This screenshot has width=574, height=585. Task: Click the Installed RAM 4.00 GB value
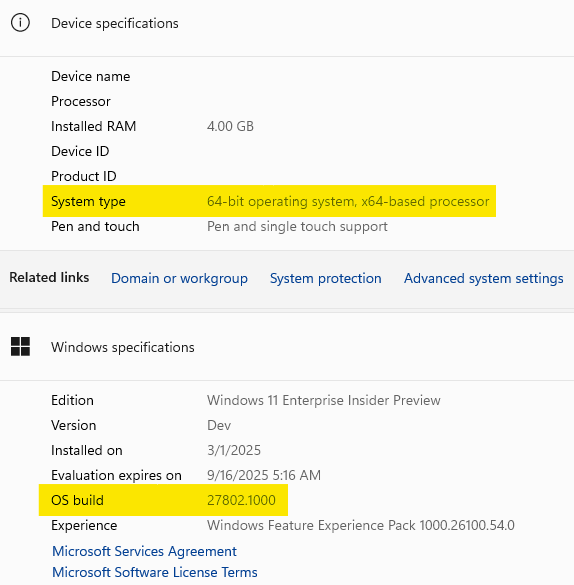click(x=230, y=126)
